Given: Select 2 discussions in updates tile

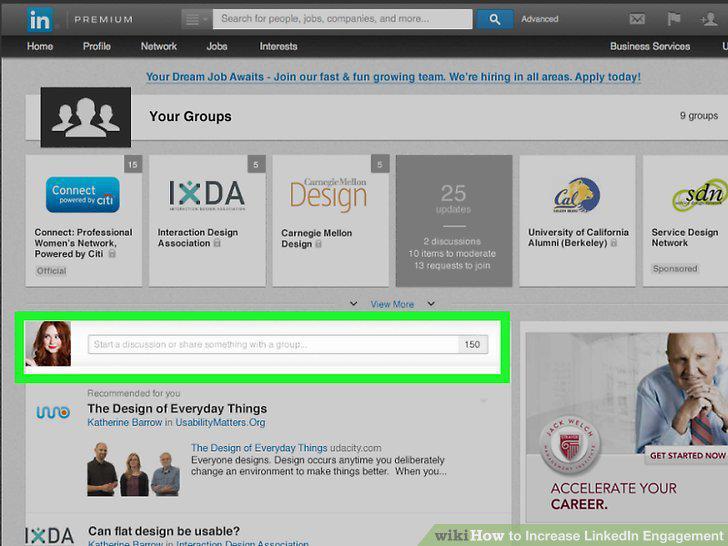Looking at the screenshot, I should [452, 241].
